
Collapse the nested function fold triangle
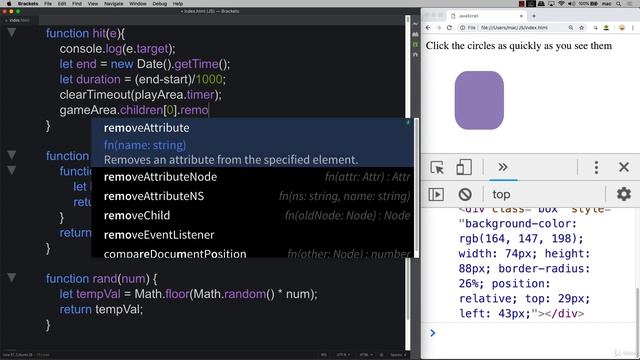[x=12, y=170]
